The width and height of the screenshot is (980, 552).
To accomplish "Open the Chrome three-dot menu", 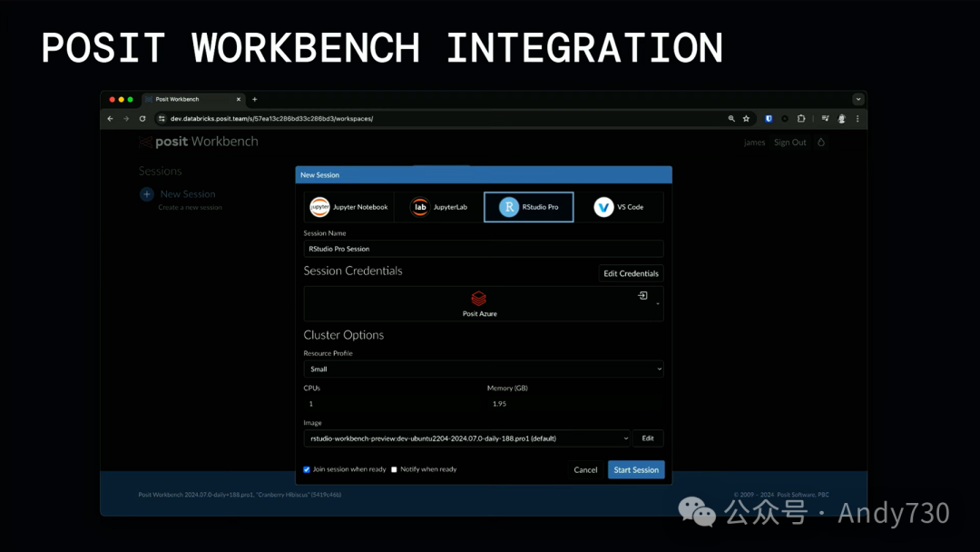I will [857, 119].
